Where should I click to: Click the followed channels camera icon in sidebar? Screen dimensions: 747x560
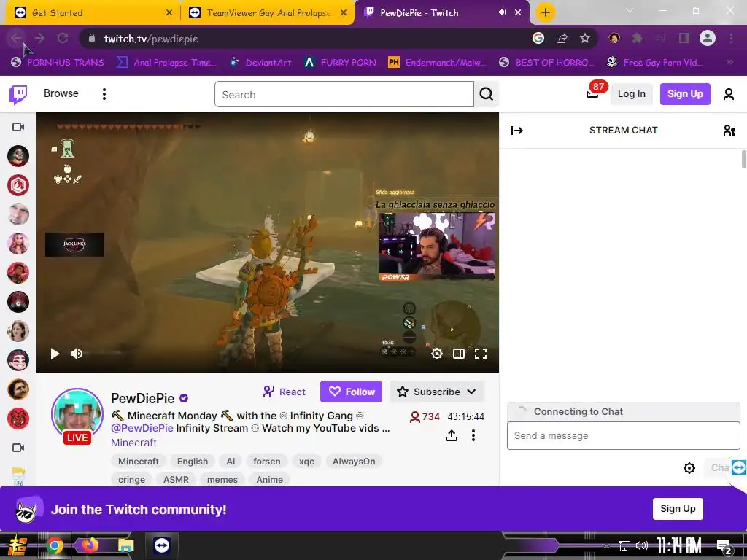[x=18, y=127]
